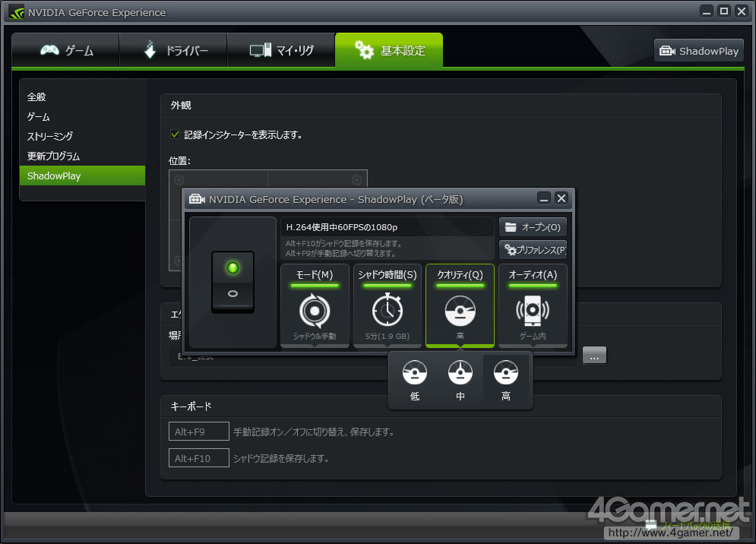Click the NVIDIA logo in main title bar

tap(17, 13)
